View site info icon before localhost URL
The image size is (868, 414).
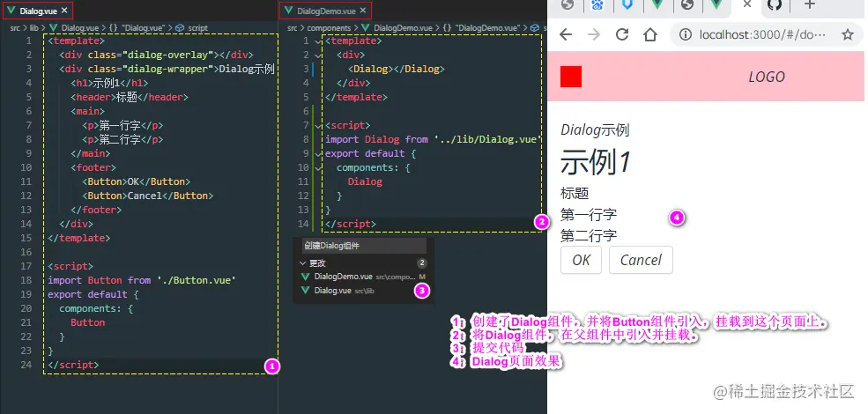[686, 35]
